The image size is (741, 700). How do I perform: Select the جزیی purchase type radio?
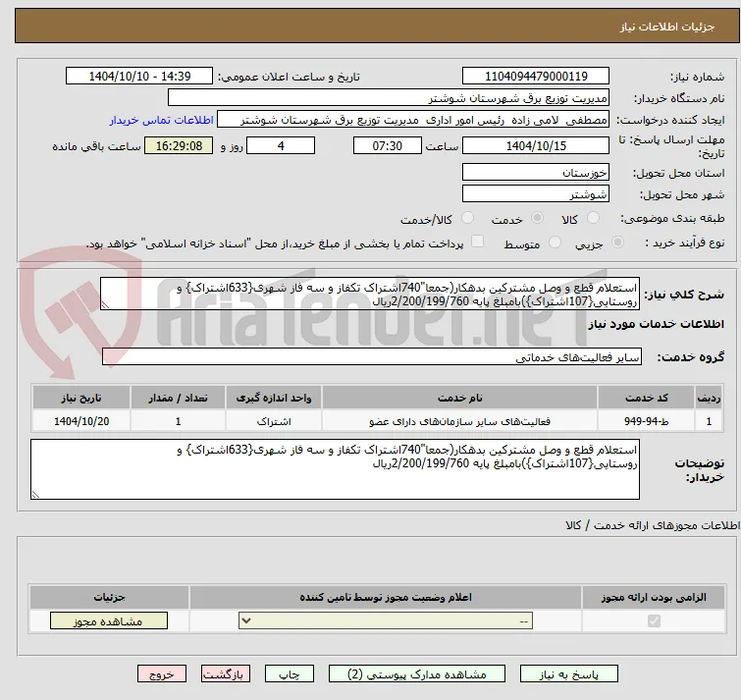(617, 242)
